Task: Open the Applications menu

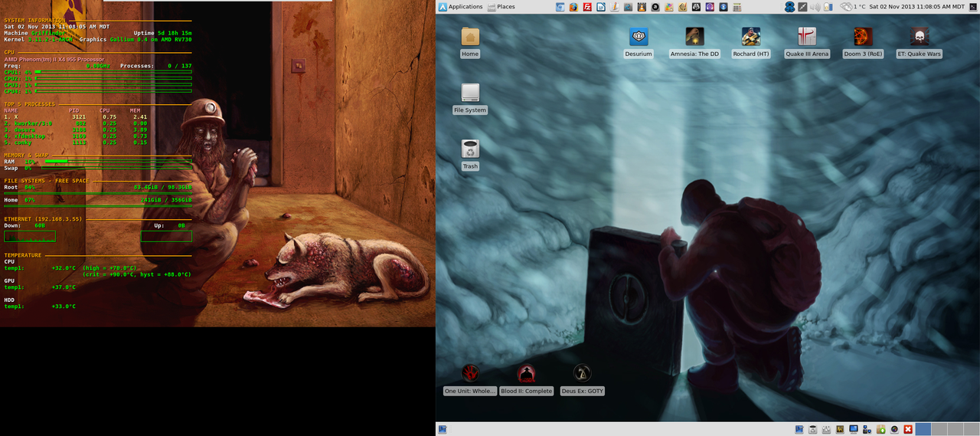Action: tap(460, 7)
